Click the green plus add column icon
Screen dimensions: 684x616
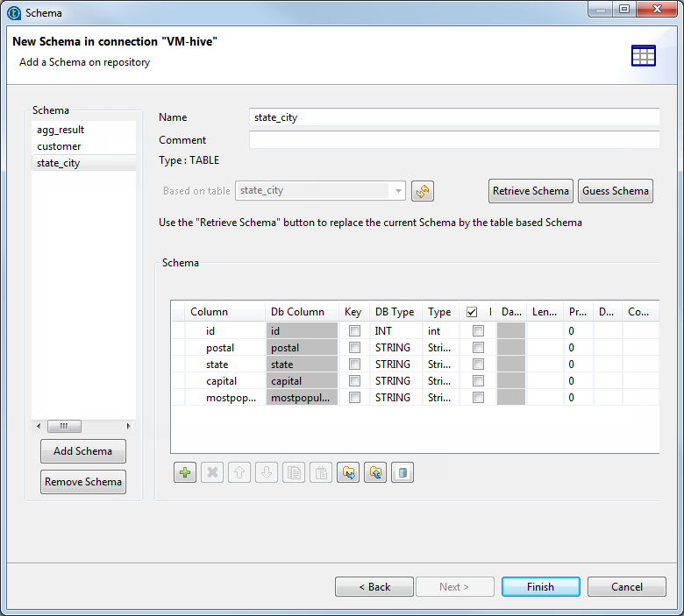[185, 473]
